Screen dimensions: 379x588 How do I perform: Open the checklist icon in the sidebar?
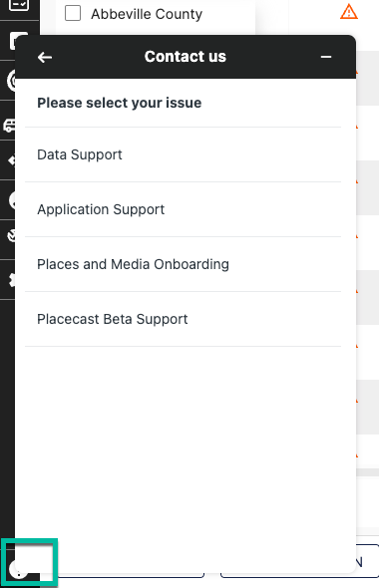[x=19, y=5]
